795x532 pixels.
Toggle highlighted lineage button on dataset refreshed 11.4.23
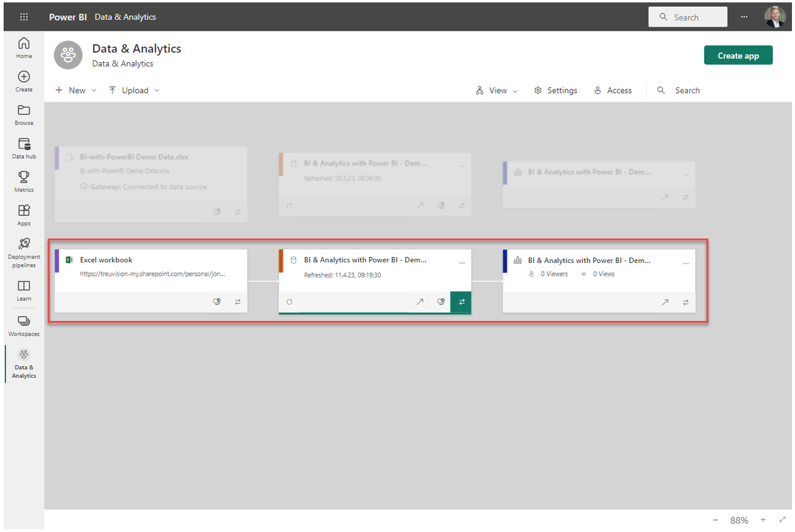pyautogui.click(x=461, y=302)
